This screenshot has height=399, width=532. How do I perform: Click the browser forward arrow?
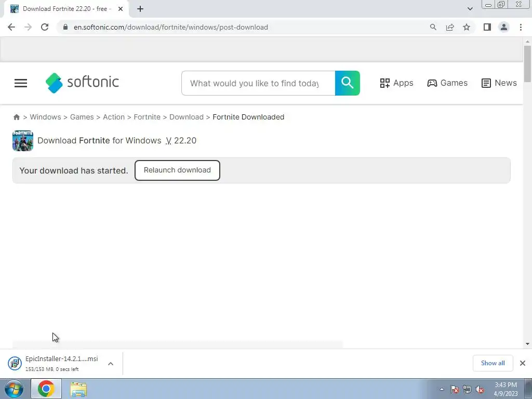[x=28, y=27]
